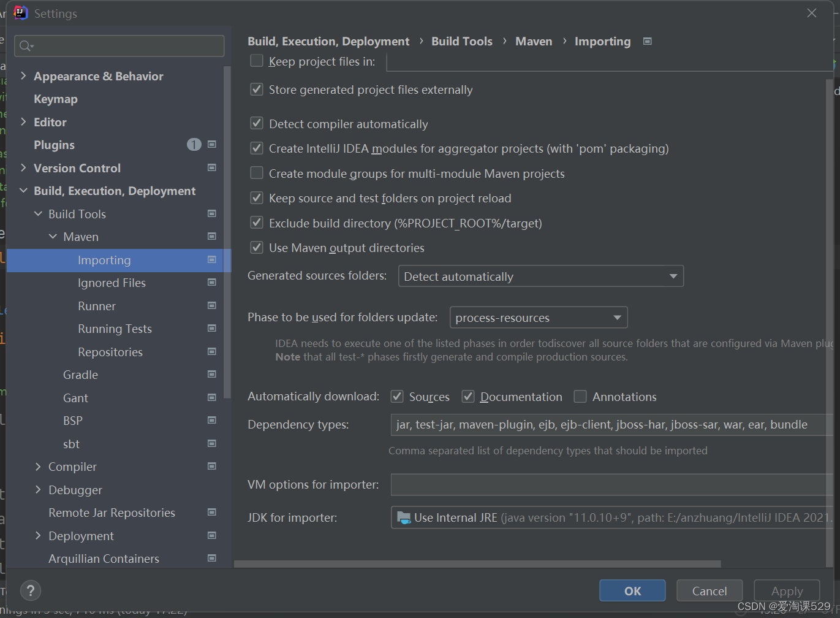
Task: Click the search magnifier icon in settings
Action: point(26,46)
